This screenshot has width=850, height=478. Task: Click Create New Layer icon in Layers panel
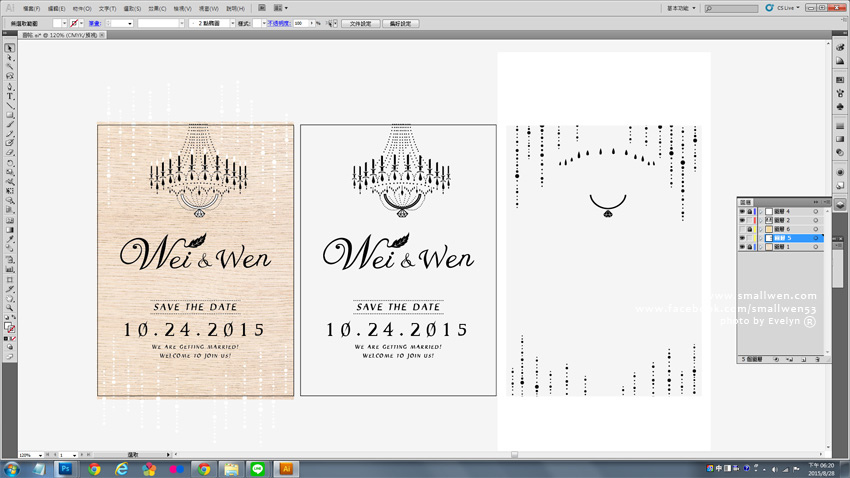pos(803,359)
